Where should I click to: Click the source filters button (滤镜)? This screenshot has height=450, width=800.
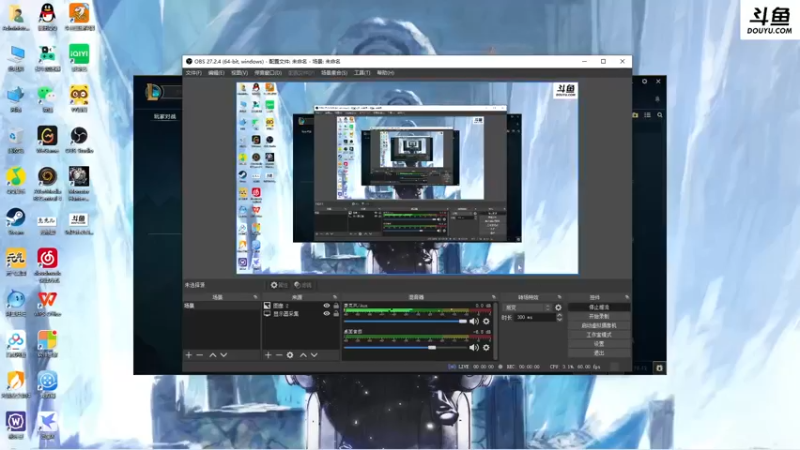coord(303,285)
